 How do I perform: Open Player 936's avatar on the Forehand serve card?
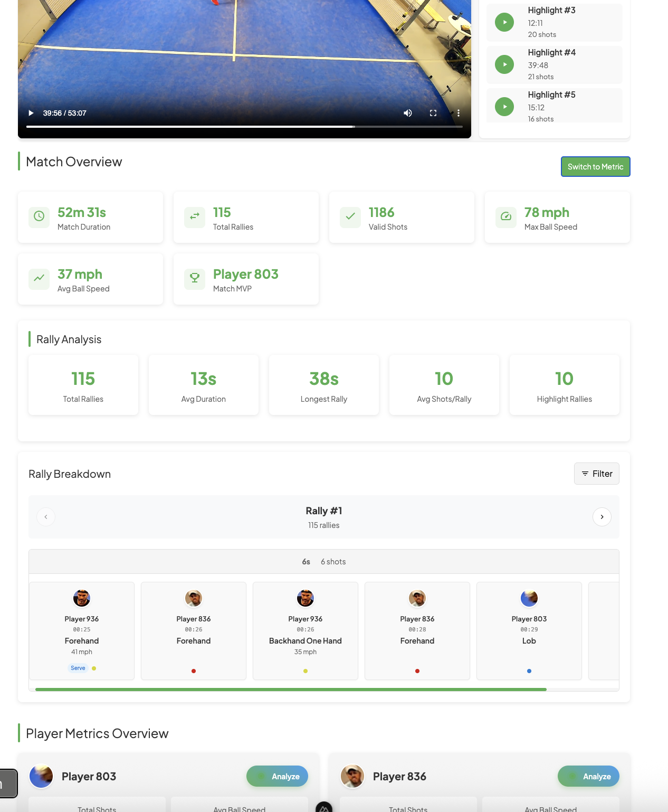(81, 598)
